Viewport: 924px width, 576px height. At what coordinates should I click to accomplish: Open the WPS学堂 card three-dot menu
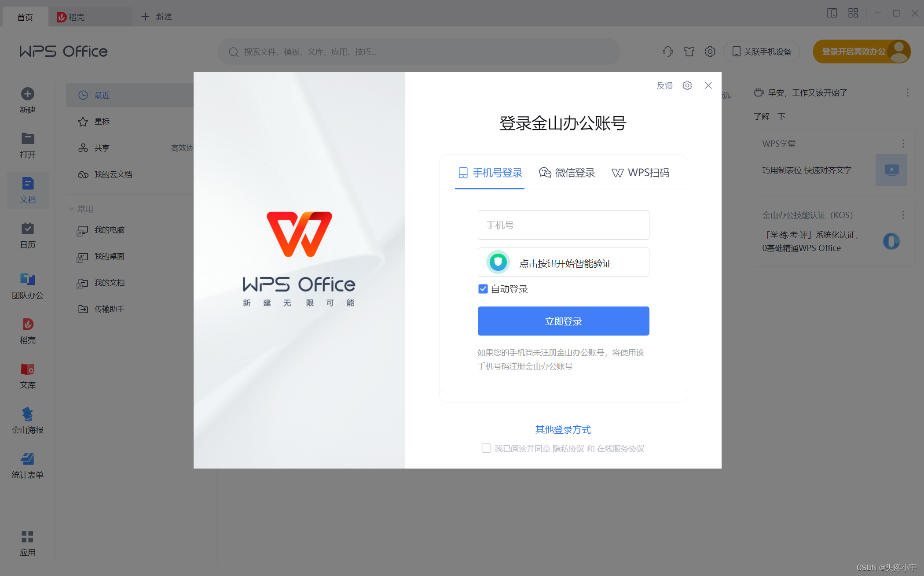tap(903, 144)
